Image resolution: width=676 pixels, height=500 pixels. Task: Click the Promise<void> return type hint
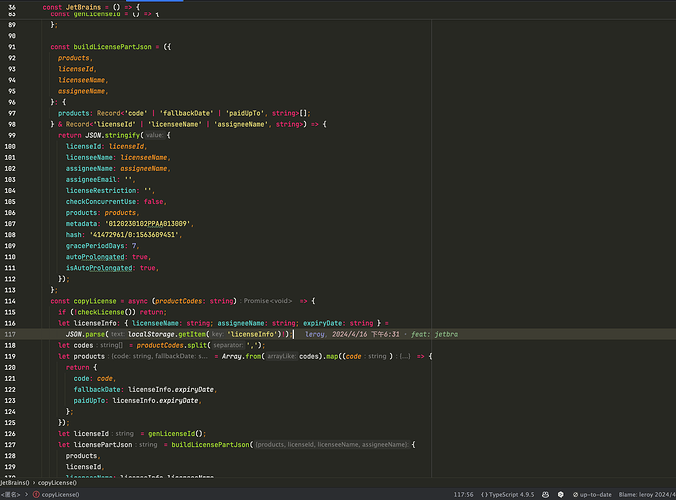pos(268,301)
